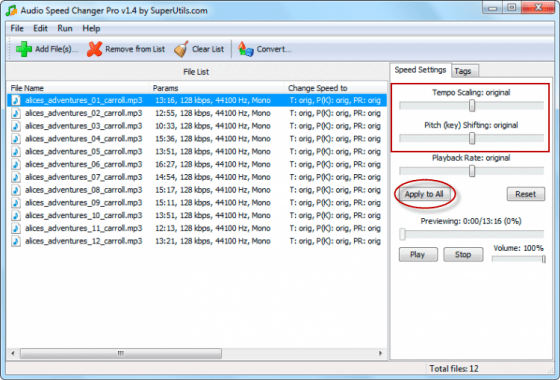
Task: Click music note icon of alices_adventures_10_carroll.mp3
Action: pyautogui.click(x=16, y=215)
